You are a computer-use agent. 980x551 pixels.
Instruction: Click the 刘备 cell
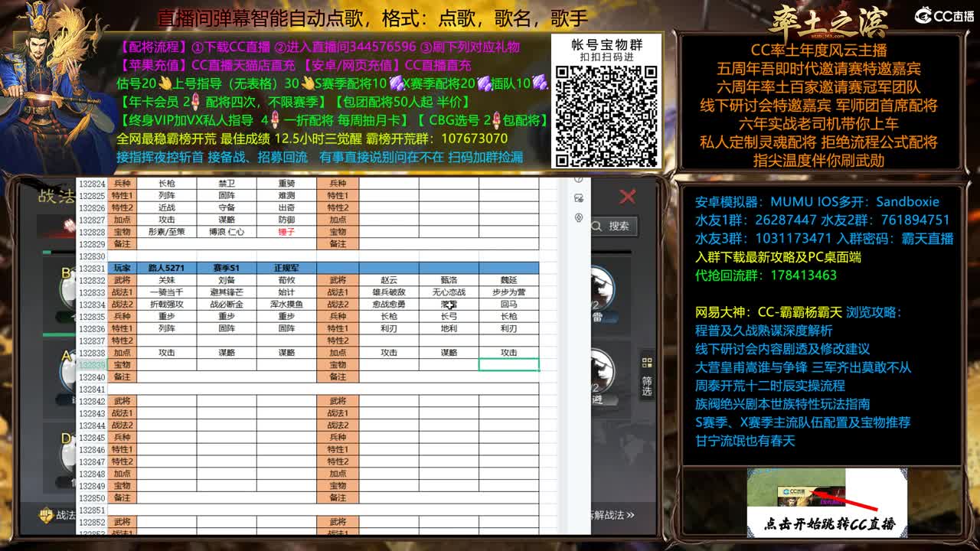[226, 280]
